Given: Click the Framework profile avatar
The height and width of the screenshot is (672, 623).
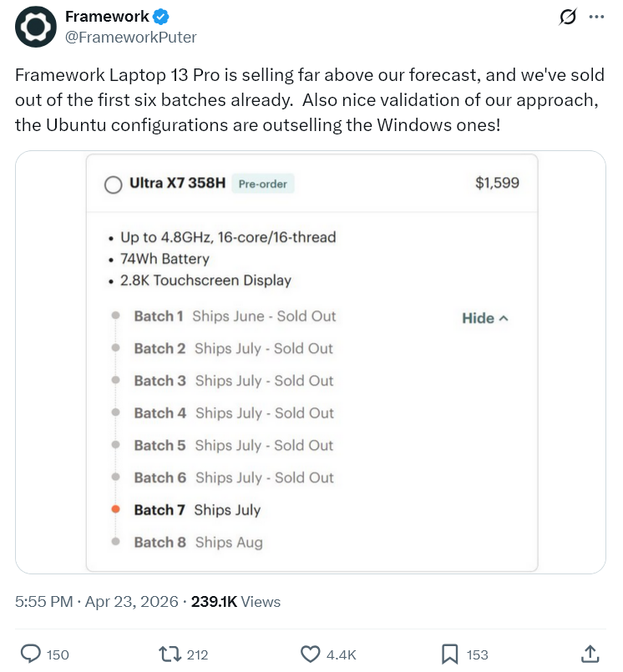Looking at the screenshot, I should click(x=36, y=27).
